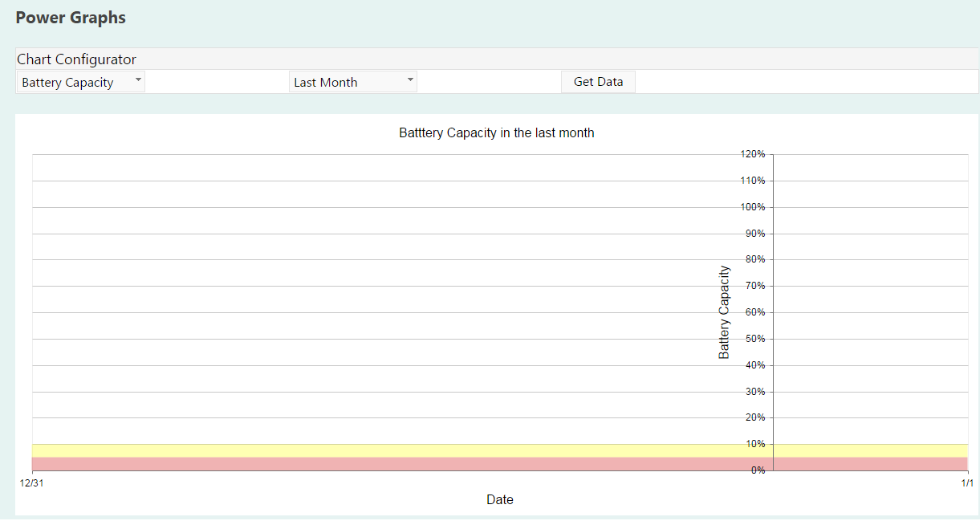This screenshot has width=980, height=521.
Task: Click the Get Data button
Action: pyautogui.click(x=598, y=82)
